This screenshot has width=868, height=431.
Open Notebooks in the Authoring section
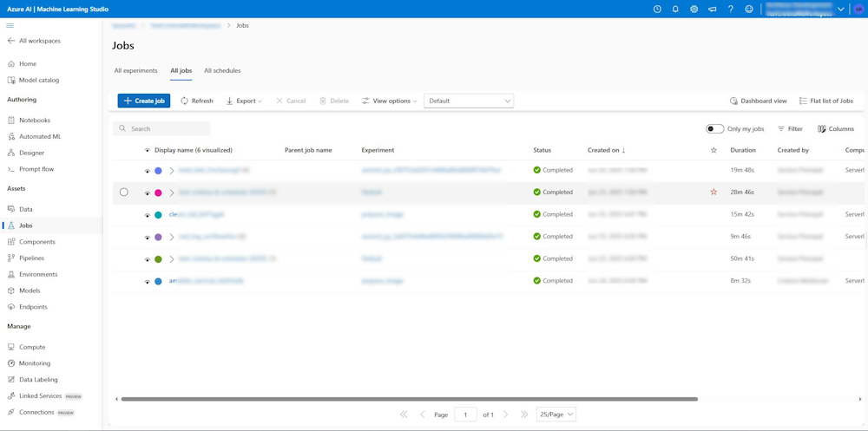coord(29,120)
